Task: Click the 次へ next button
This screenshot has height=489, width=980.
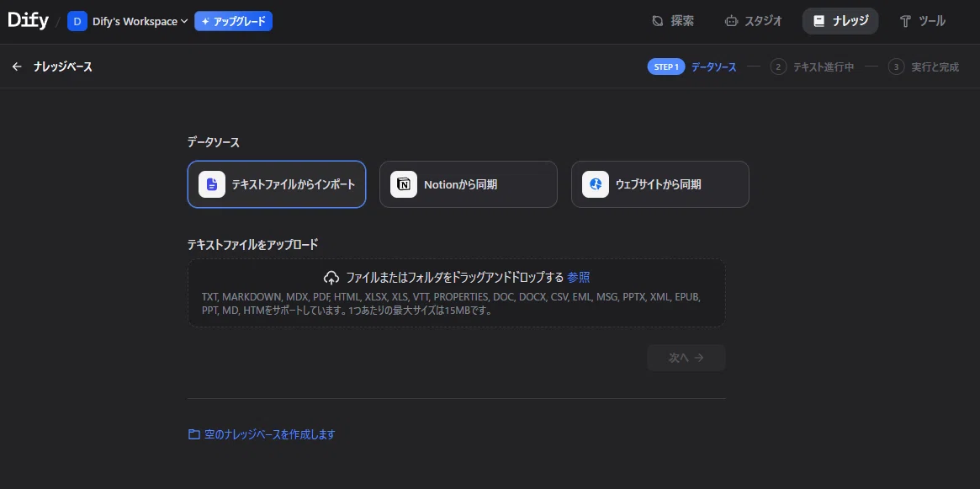Action: [686, 358]
